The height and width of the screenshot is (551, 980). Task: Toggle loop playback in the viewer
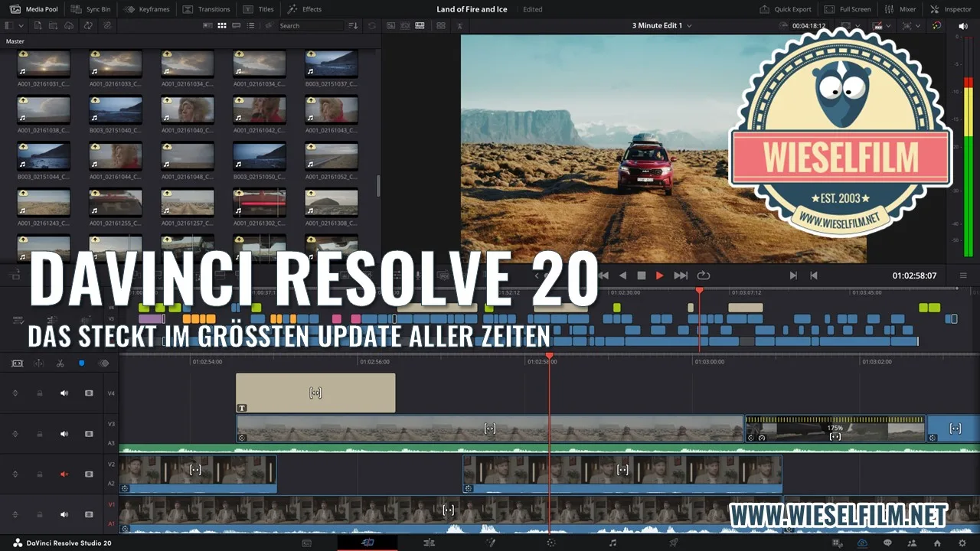[704, 275]
